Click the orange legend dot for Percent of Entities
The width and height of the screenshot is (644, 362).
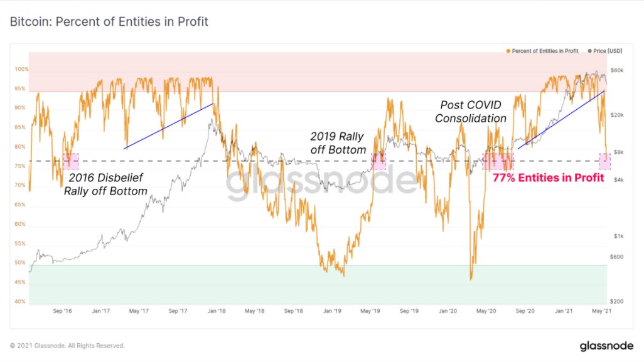point(508,51)
